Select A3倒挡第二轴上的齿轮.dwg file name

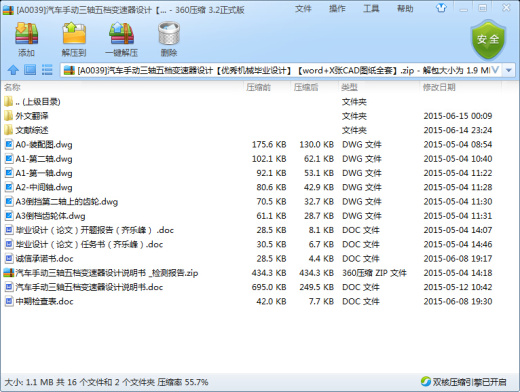click(x=67, y=201)
